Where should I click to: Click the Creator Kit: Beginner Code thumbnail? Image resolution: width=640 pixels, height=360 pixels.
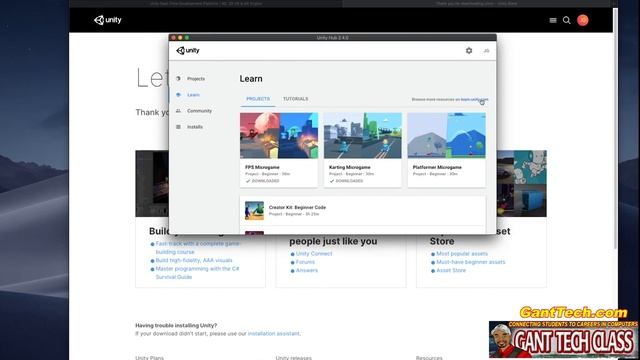click(x=254, y=211)
